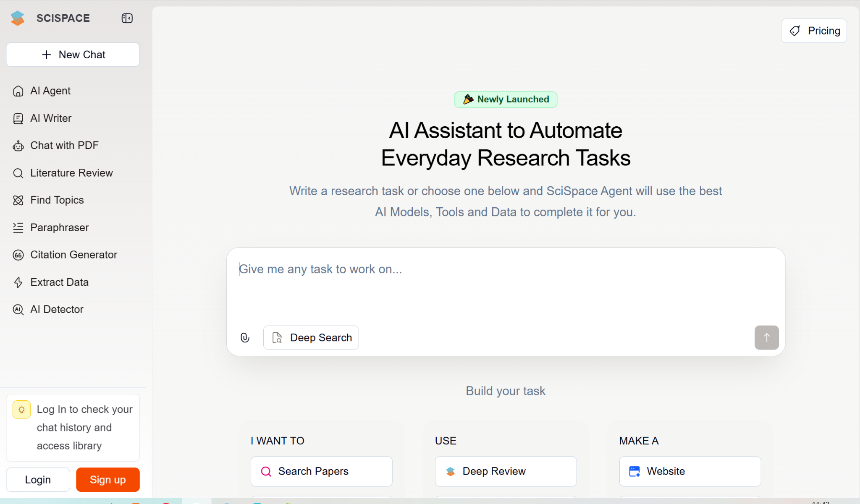This screenshot has height=504, width=860.
Task: Open the Paraphraser tool
Action: pos(59,227)
